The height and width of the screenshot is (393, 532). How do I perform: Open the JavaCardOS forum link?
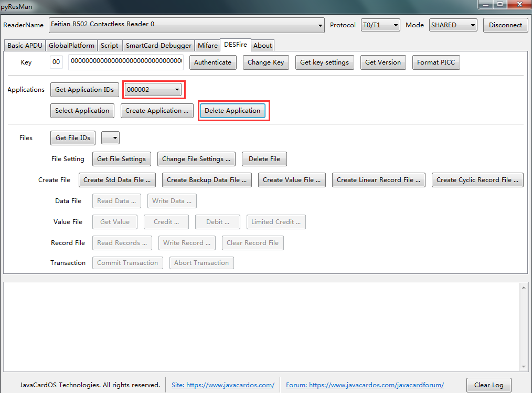pyautogui.click(x=365, y=385)
